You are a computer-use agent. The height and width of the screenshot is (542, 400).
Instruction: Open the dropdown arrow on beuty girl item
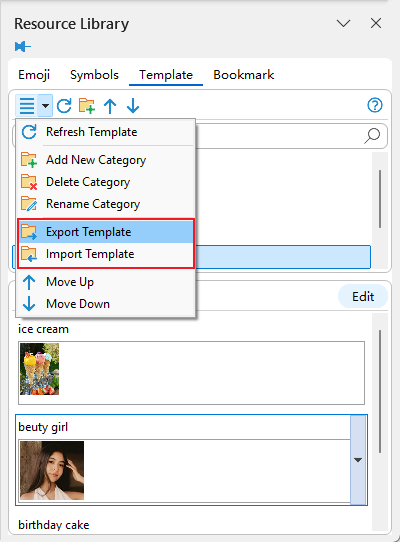358,460
